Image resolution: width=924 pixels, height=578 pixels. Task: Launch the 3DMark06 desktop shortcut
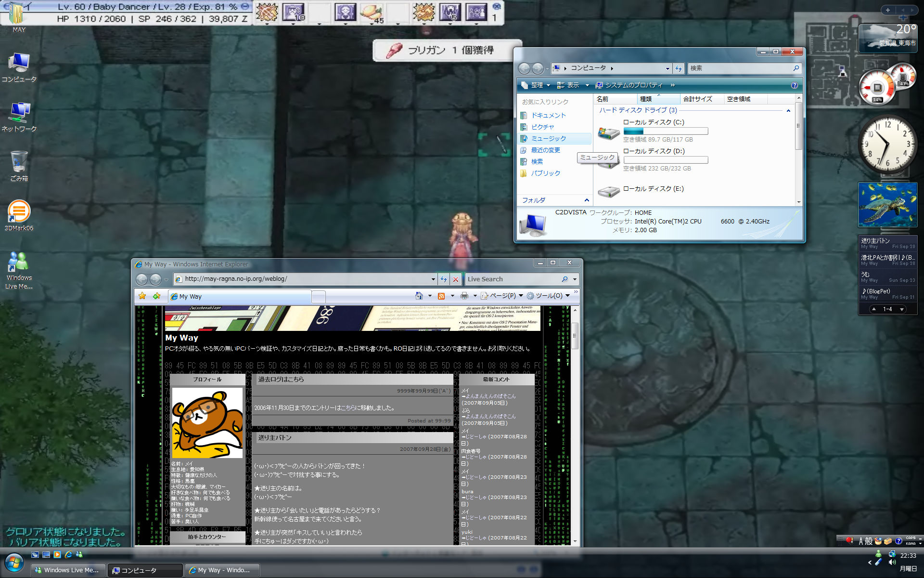click(x=19, y=215)
